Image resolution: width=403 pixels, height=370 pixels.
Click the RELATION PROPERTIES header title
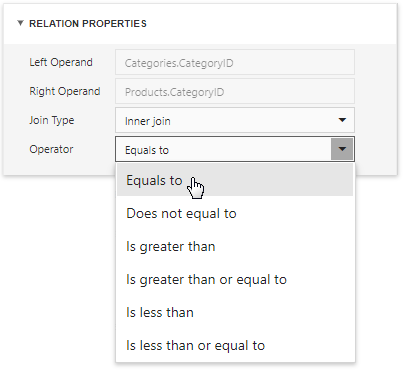coord(88,24)
